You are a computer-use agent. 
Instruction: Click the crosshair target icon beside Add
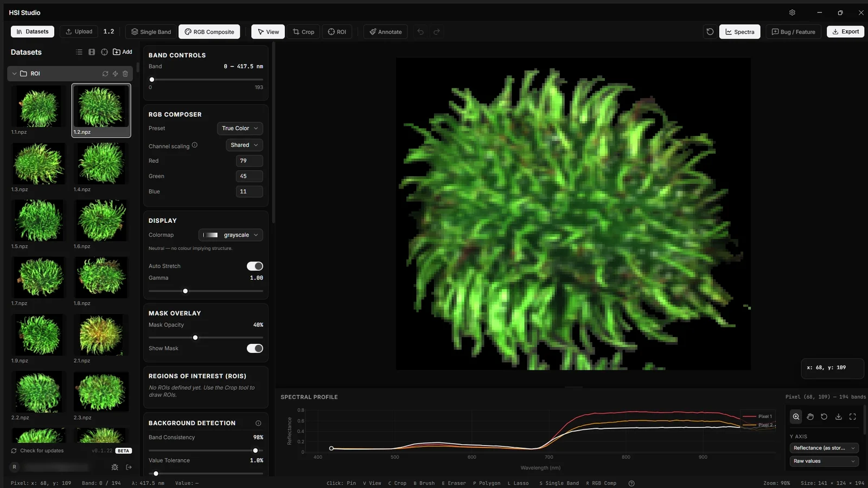tap(104, 52)
